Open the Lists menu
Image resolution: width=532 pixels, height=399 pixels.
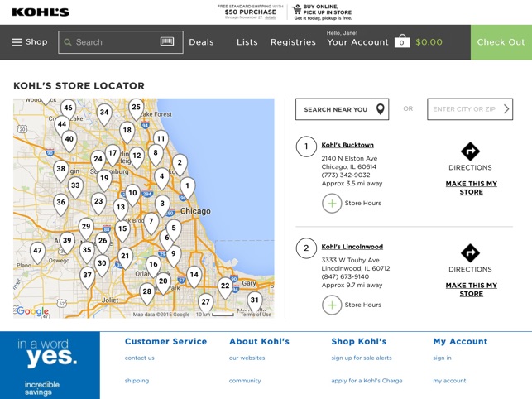247,42
